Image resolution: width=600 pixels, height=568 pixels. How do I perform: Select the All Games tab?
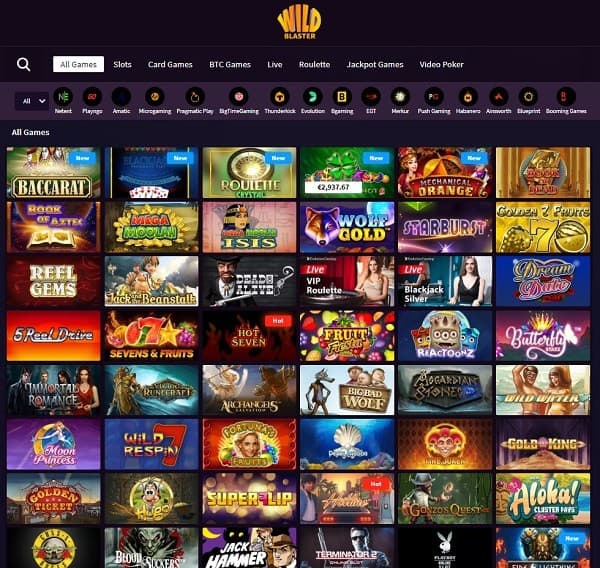[x=78, y=64]
